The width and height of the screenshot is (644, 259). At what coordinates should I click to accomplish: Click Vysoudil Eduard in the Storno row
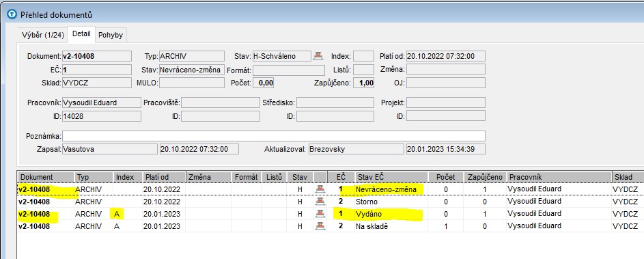(x=534, y=202)
